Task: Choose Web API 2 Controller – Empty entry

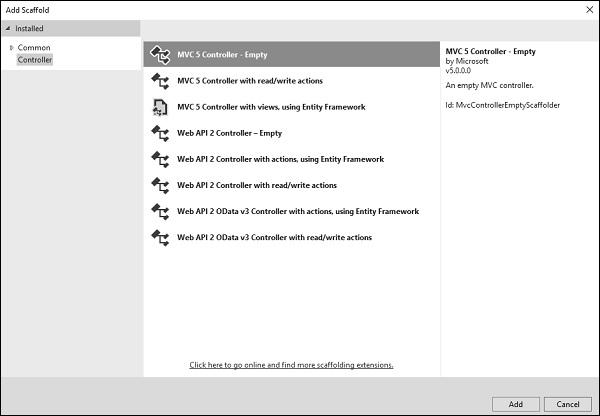Action: 229,132
